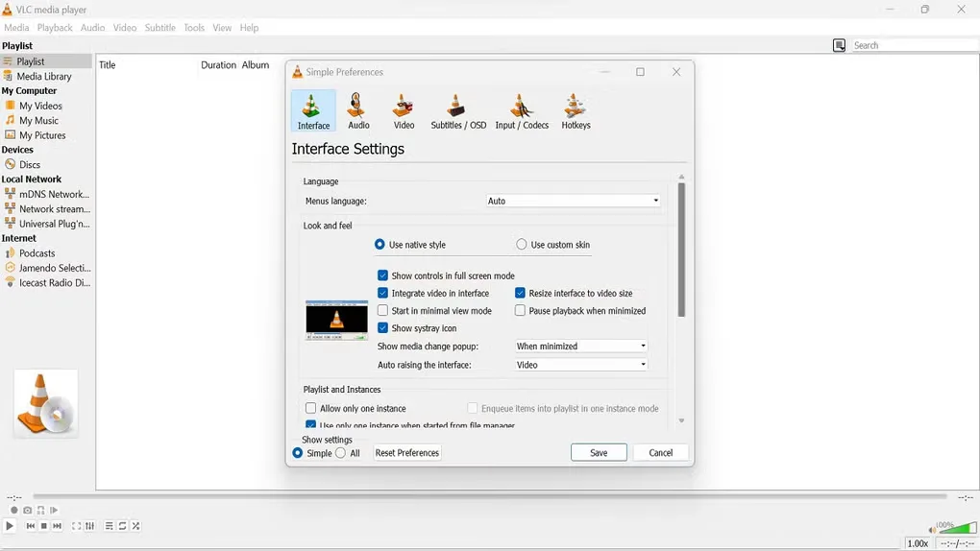Mute audio using the speaker icon
This screenshot has width=980, height=551.
(x=932, y=530)
